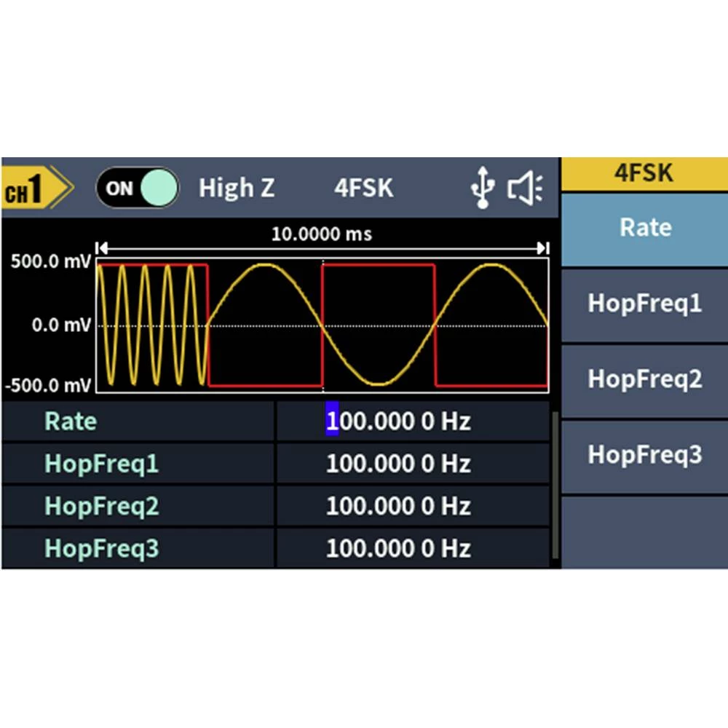Toggle the channel output ON switch
The image size is (728, 728).
pyautogui.click(x=137, y=189)
